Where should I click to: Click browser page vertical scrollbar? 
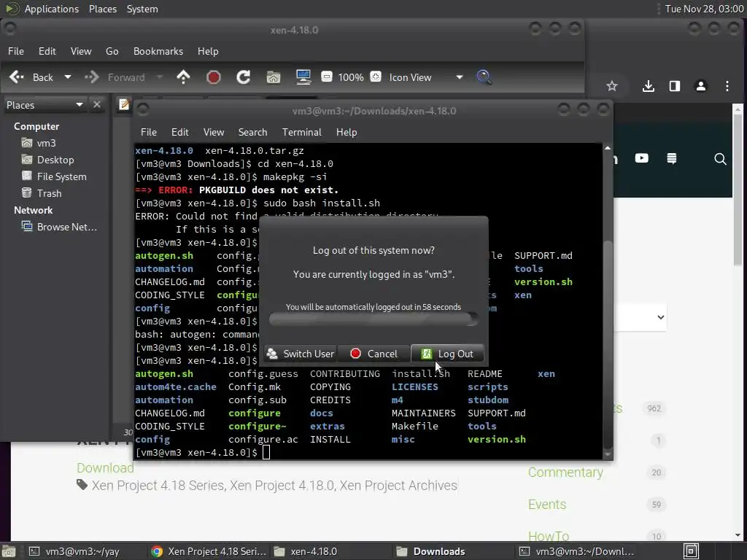[738, 322]
